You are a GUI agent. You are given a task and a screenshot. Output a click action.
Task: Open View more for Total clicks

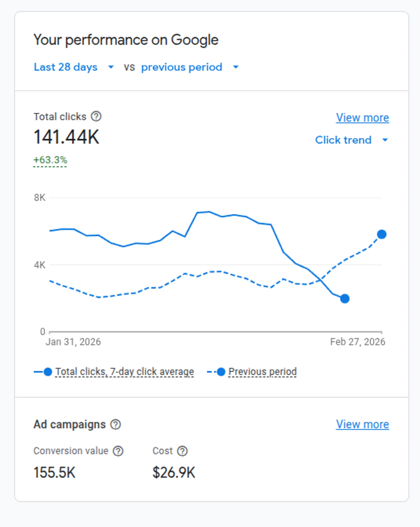pyautogui.click(x=362, y=118)
